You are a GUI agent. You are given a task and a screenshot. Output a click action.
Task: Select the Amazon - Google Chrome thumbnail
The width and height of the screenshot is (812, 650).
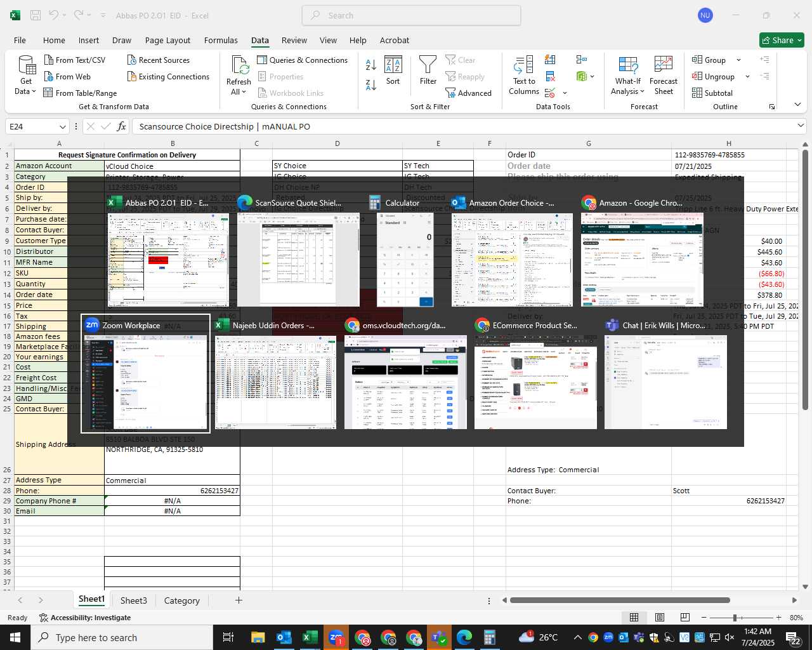click(x=642, y=252)
